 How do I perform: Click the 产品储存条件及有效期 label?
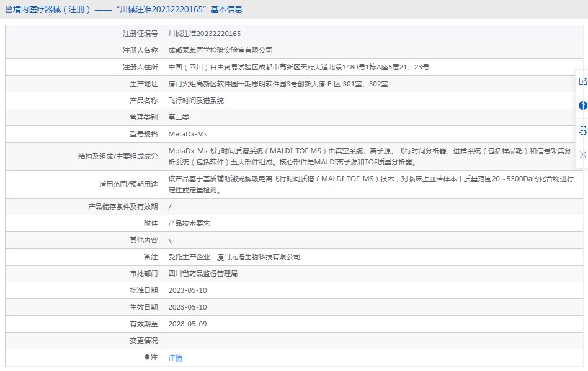123,207
